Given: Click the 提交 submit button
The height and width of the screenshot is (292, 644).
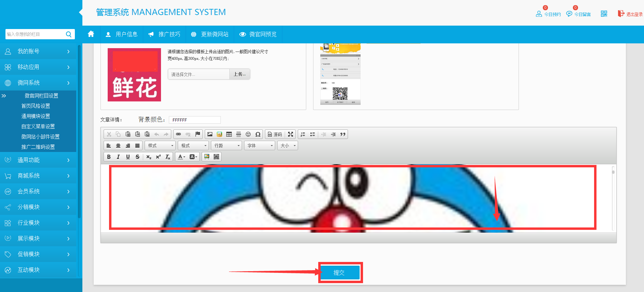Looking at the screenshot, I should click(340, 273).
